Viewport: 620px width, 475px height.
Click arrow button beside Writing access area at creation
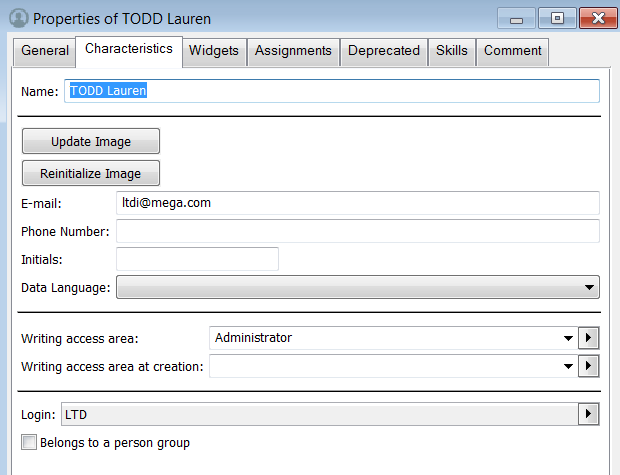pyautogui.click(x=589, y=367)
